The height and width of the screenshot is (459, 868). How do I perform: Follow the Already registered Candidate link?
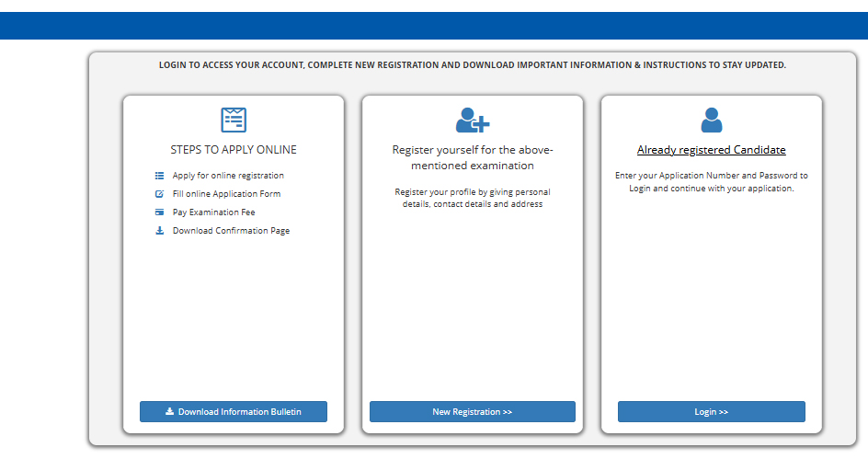[x=712, y=150]
